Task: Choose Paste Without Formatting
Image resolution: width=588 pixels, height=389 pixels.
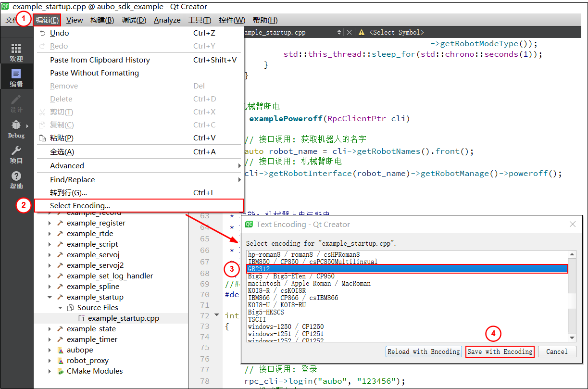Action: (138, 73)
